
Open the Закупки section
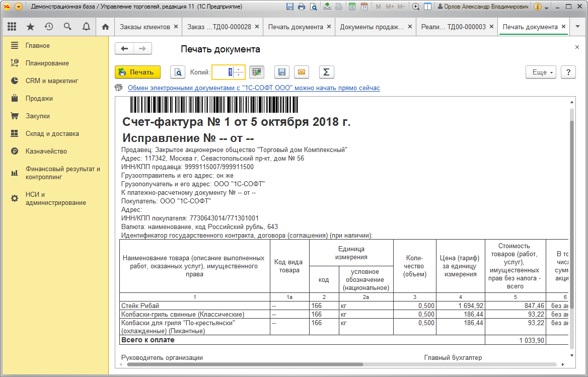pyautogui.click(x=55, y=116)
